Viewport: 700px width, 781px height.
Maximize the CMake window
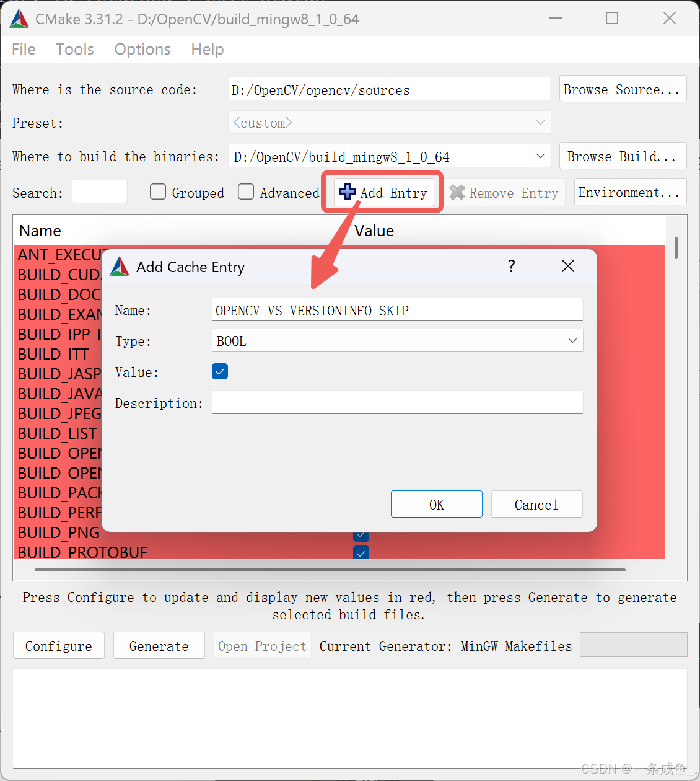(612, 18)
